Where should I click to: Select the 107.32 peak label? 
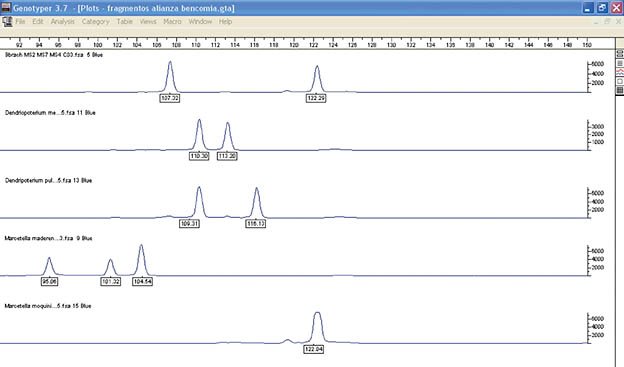[x=170, y=98]
